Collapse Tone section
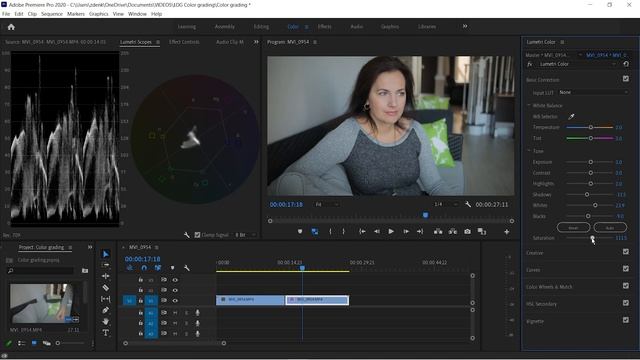The width and height of the screenshot is (640, 360). point(529,151)
